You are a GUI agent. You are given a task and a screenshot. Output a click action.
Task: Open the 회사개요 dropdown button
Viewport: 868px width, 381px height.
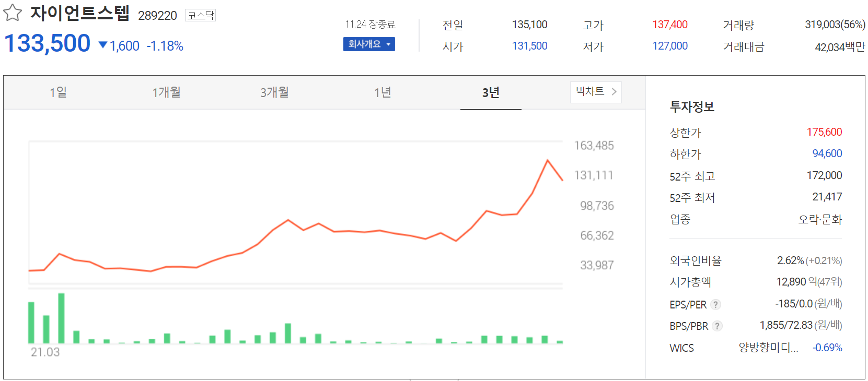(369, 44)
